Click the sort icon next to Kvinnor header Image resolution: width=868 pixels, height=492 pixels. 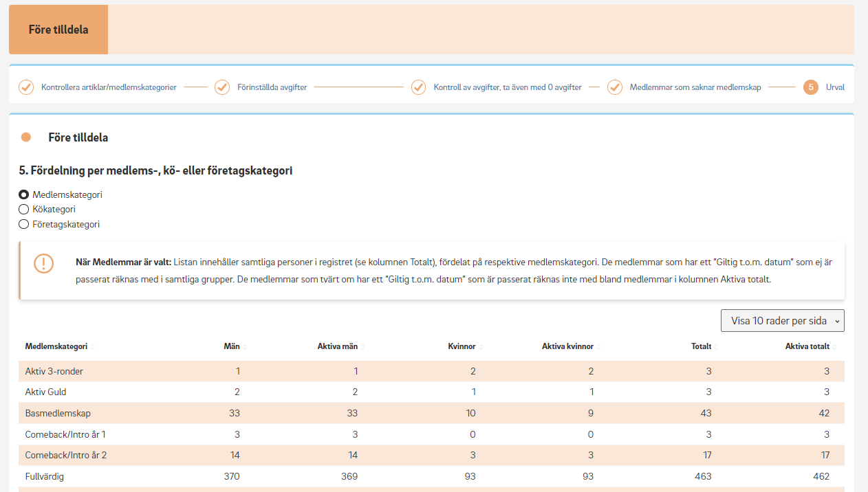(x=481, y=346)
